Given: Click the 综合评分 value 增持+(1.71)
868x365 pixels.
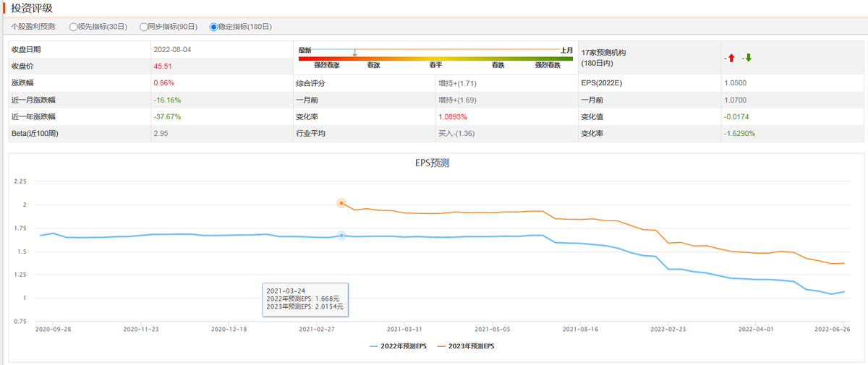Looking at the screenshot, I should pyautogui.click(x=457, y=83).
